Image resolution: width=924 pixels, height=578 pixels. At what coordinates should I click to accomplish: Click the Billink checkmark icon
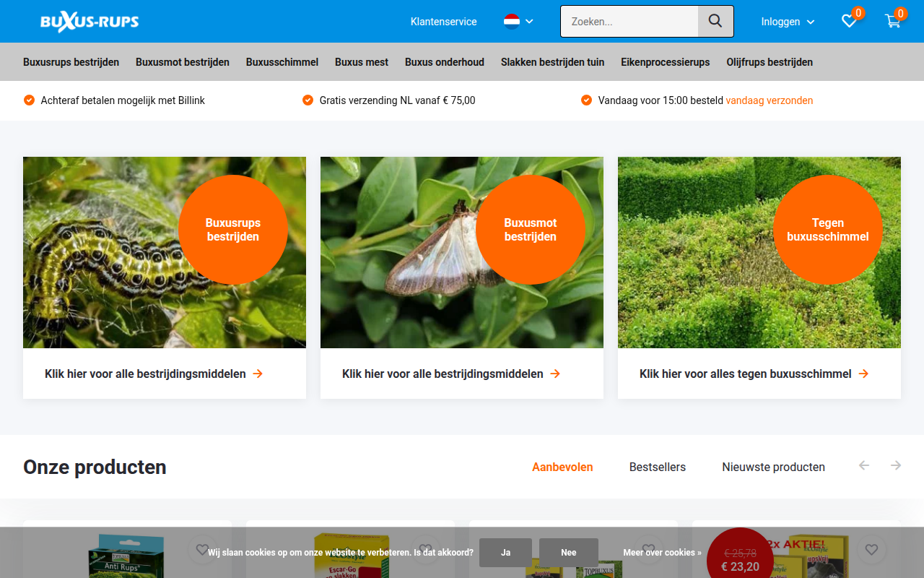(x=29, y=100)
